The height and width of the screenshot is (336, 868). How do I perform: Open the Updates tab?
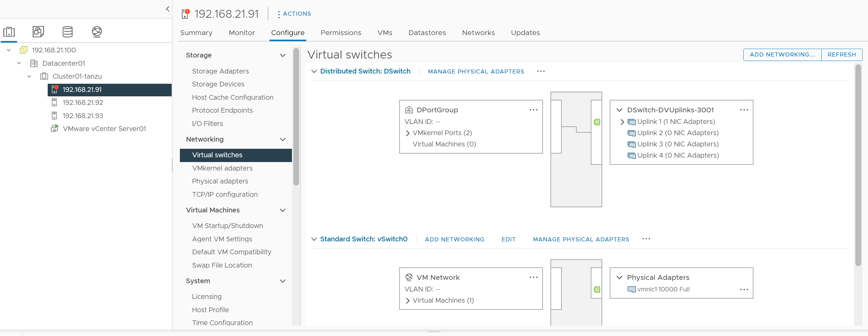point(525,33)
